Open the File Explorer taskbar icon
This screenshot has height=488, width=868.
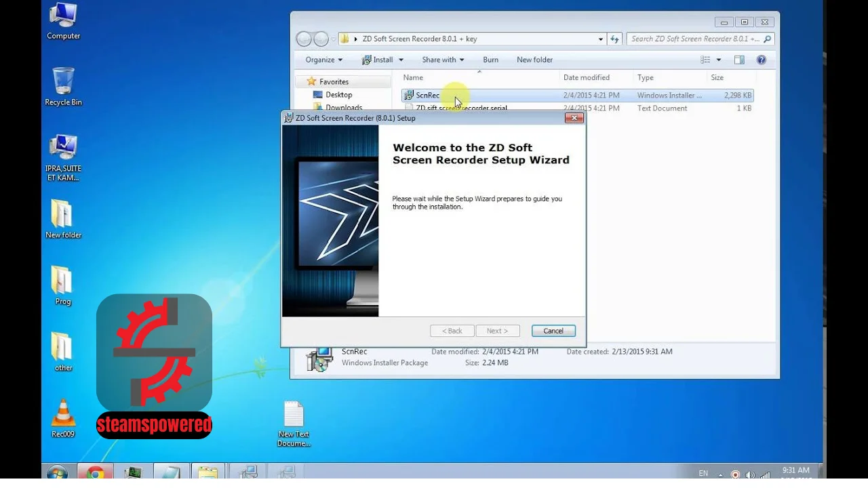(208, 472)
